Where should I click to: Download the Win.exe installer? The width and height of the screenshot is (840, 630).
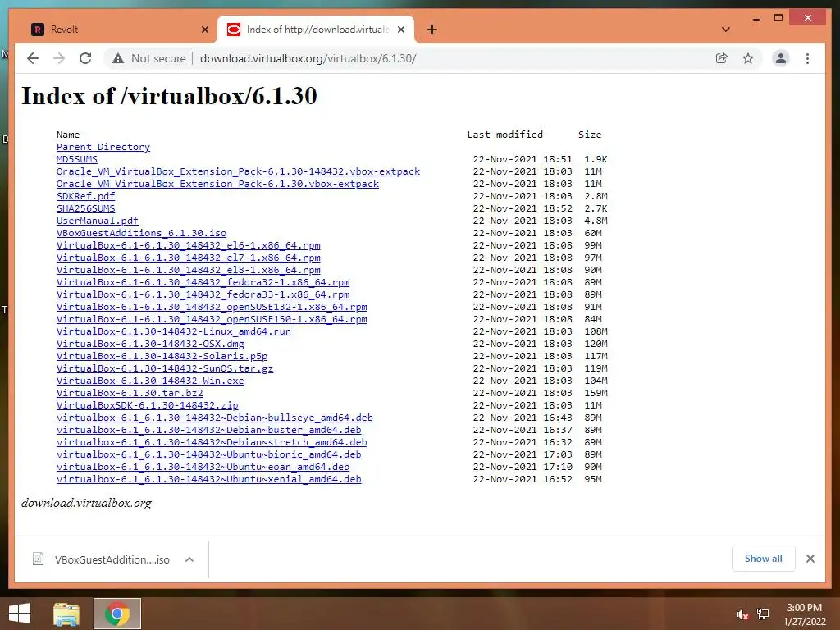point(151,381)
